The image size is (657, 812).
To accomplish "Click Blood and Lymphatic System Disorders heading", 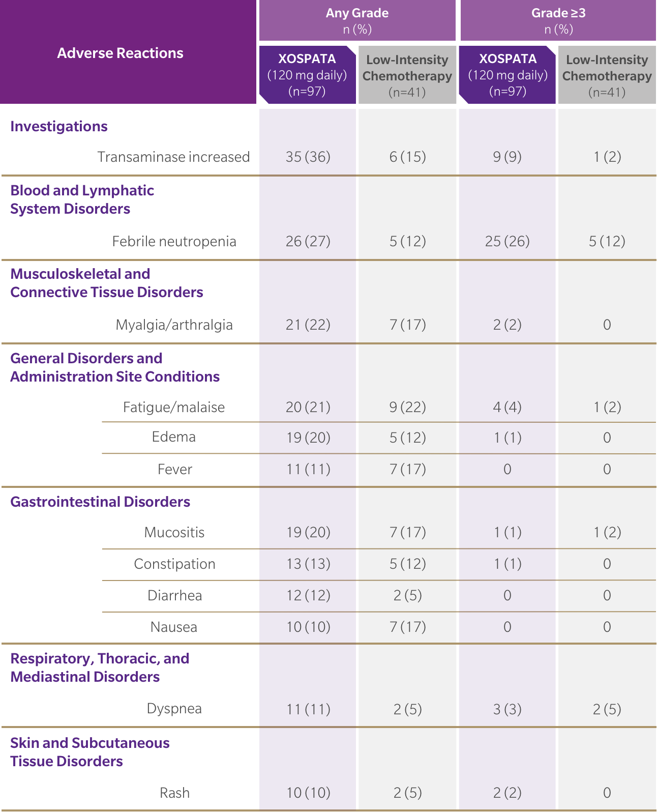I will coord(82,199).
